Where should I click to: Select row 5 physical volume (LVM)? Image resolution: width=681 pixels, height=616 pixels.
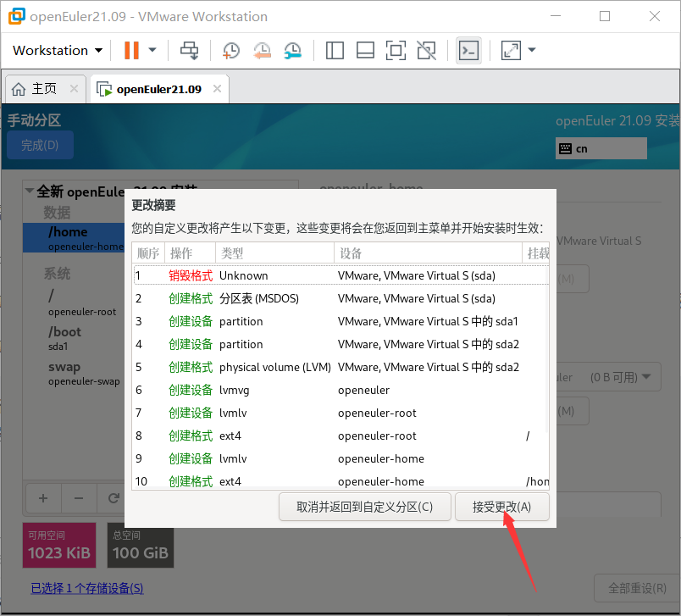pos(341,367)
